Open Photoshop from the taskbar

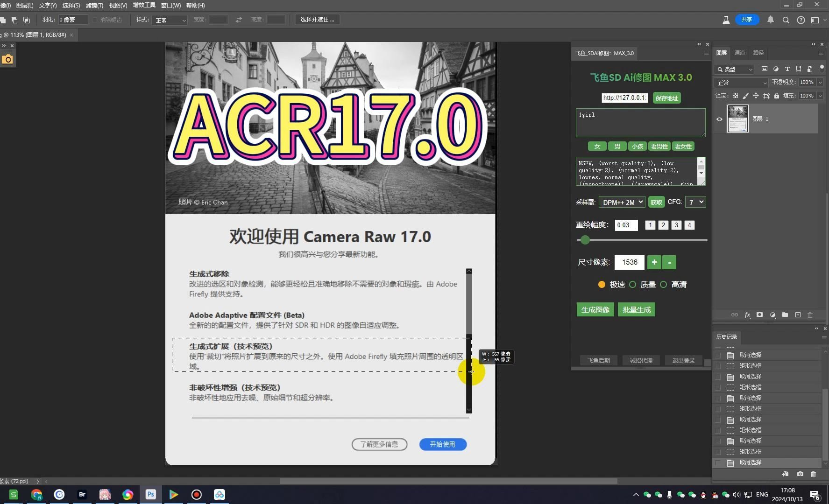150,494
